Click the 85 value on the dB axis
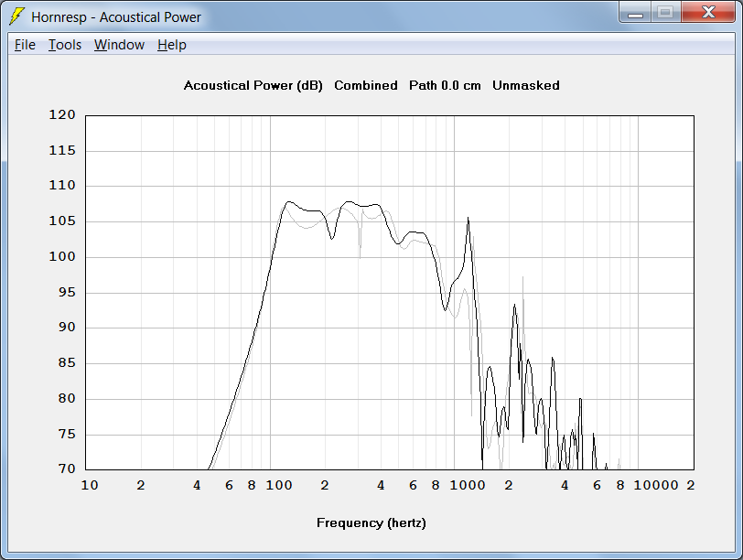 [x=67, y=363]
